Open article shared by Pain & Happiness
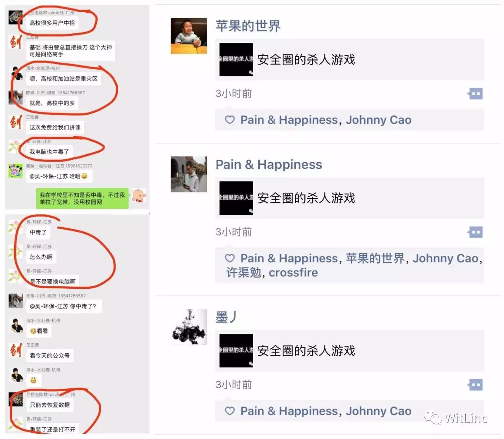The width and height of the screenshot is (504, 439). (350, 198)
